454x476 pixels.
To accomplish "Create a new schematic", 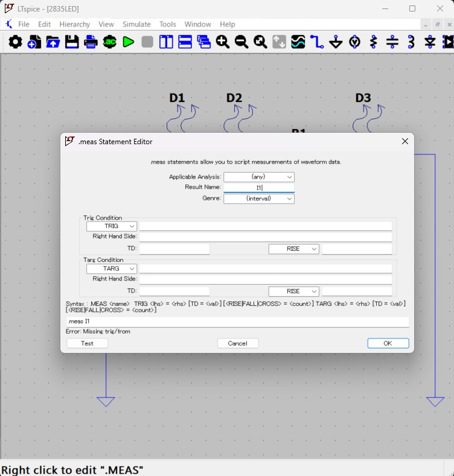I will [x=34, y=42].
